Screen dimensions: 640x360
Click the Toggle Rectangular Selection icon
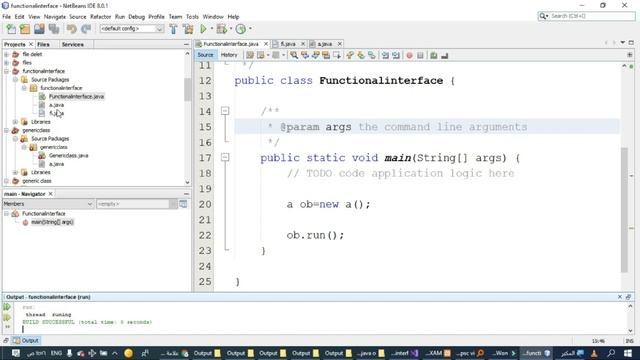coord(337,56)
